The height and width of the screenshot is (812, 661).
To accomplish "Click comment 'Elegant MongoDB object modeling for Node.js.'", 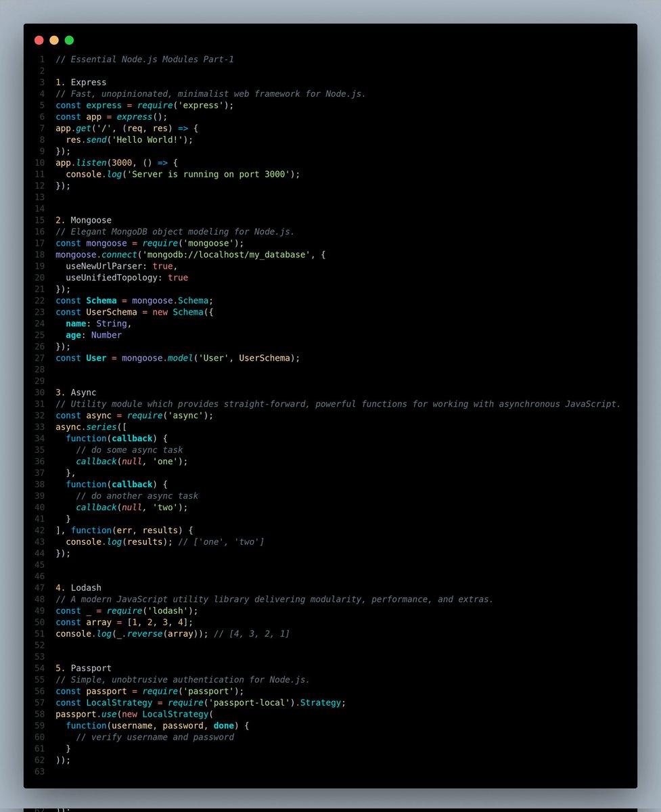I will click(175, 231).
